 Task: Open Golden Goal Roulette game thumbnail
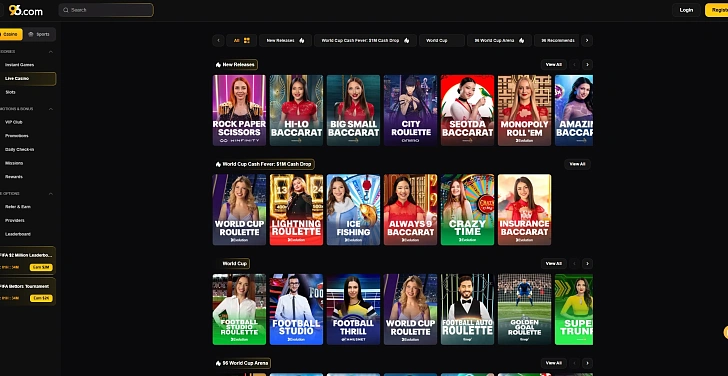coord(525,309)
